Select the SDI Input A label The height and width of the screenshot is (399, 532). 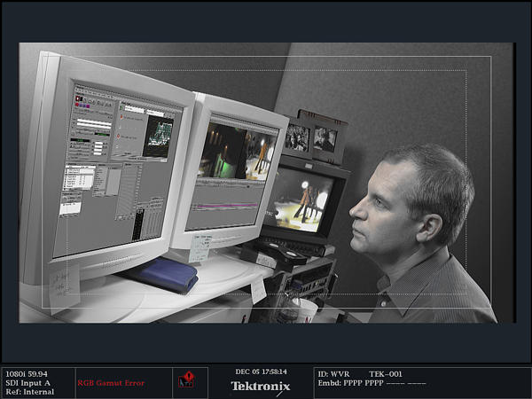coord(28,382)
